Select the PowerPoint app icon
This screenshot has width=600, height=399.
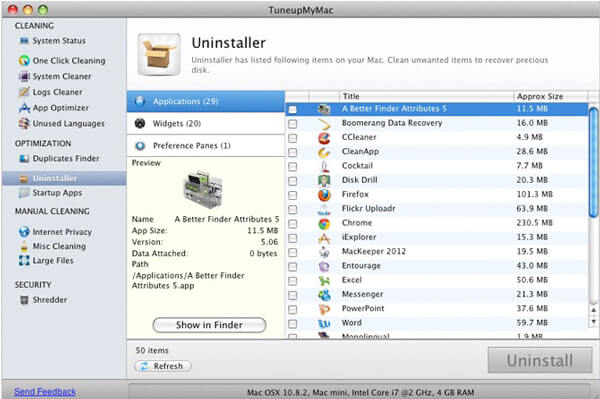(324, 309)
